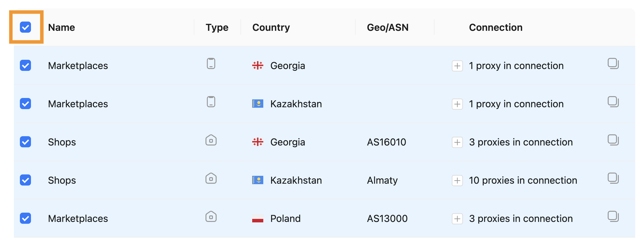
Task: Deselect the Shops Almaty row checkbox
Action: point(25,180)
